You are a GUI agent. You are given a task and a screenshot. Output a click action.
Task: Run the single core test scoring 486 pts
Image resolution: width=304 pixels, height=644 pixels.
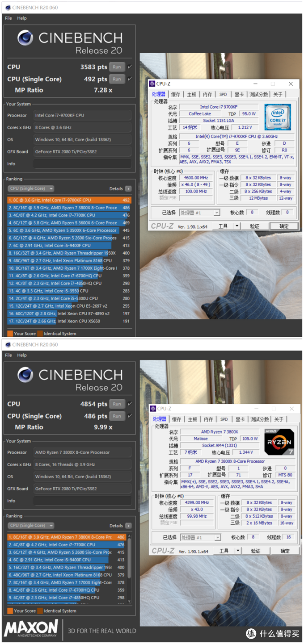117,416
